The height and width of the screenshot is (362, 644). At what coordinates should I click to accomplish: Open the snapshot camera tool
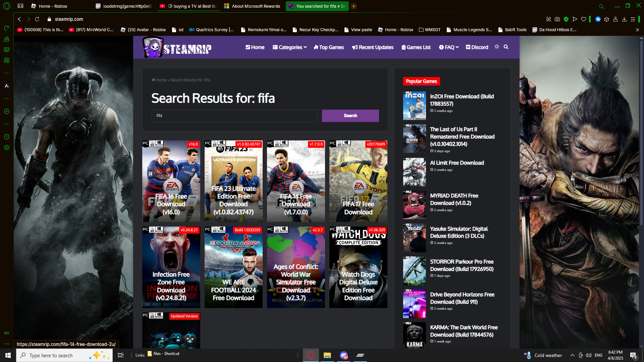[557, 19]
